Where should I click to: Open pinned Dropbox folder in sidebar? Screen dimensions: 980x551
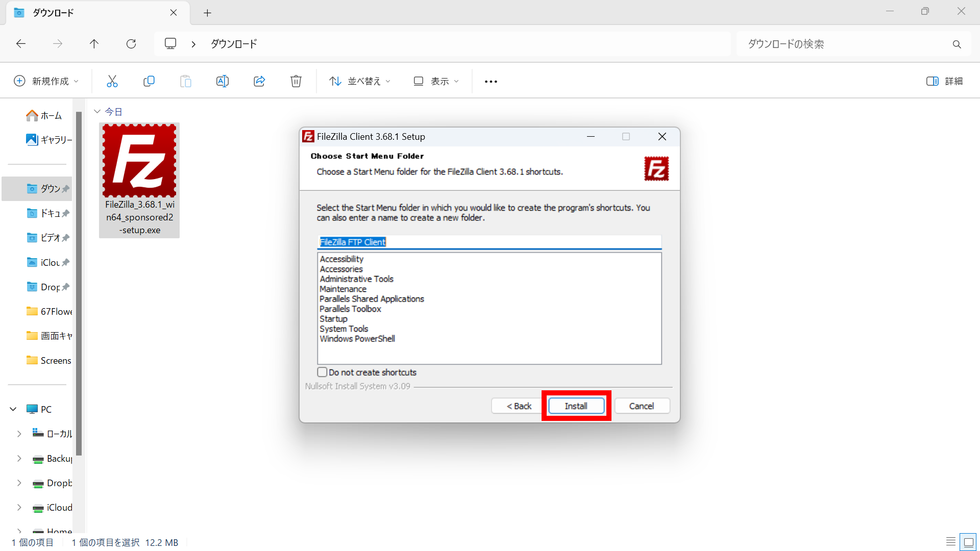click(48, 287)
